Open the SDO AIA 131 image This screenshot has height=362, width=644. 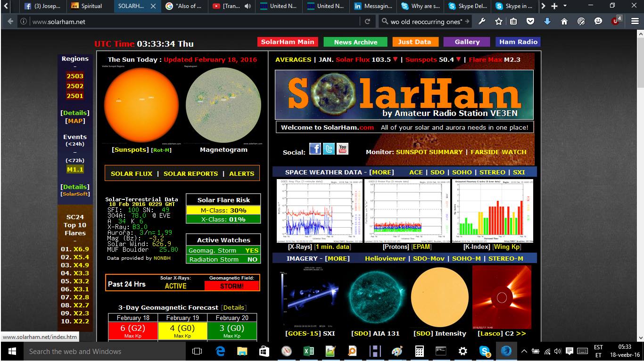[377, 297]
